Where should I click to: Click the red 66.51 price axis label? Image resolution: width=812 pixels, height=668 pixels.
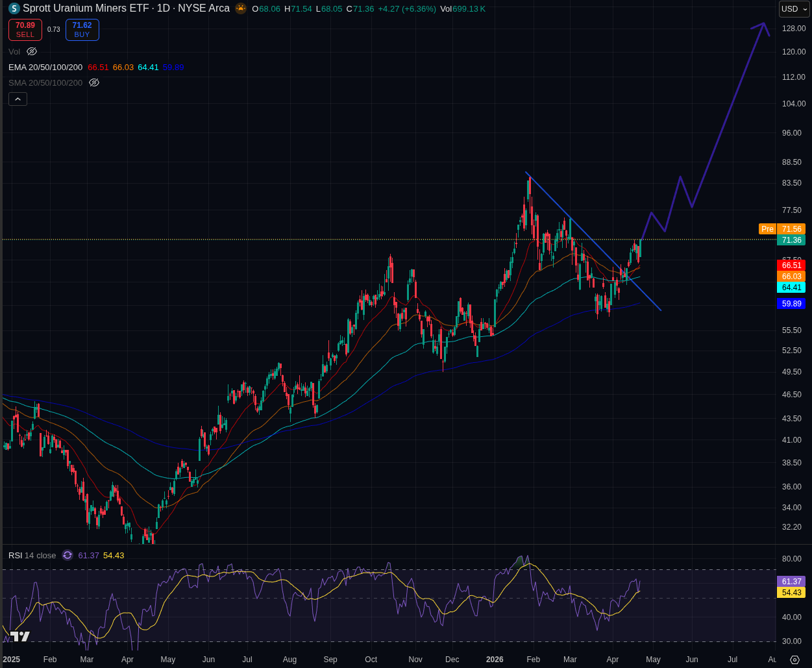pyautogui.click(x=791, y=266)
